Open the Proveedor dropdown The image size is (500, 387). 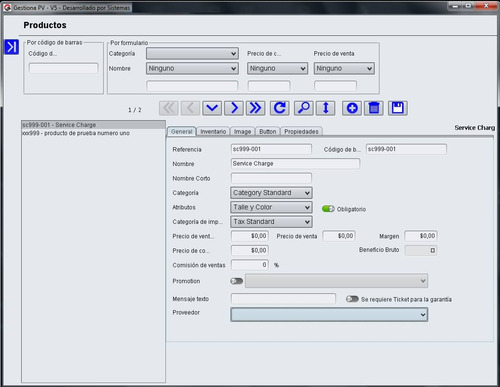click(329, 315)
